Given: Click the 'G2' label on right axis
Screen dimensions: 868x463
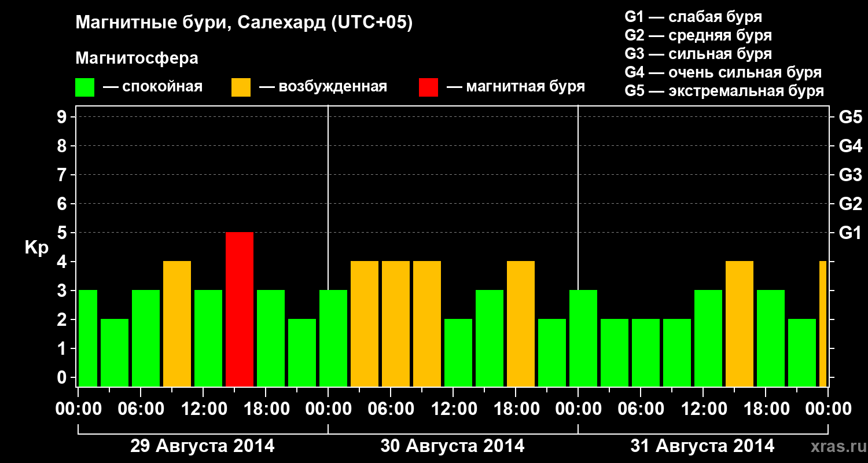Looking at the screenshot, I should tap(850, 204).
